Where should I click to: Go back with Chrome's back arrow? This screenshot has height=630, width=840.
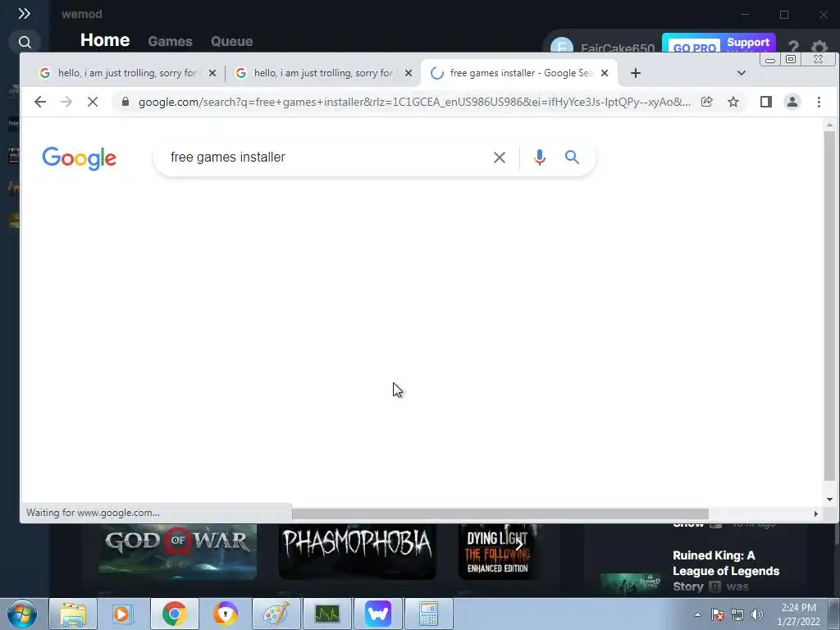pos(40,102)
